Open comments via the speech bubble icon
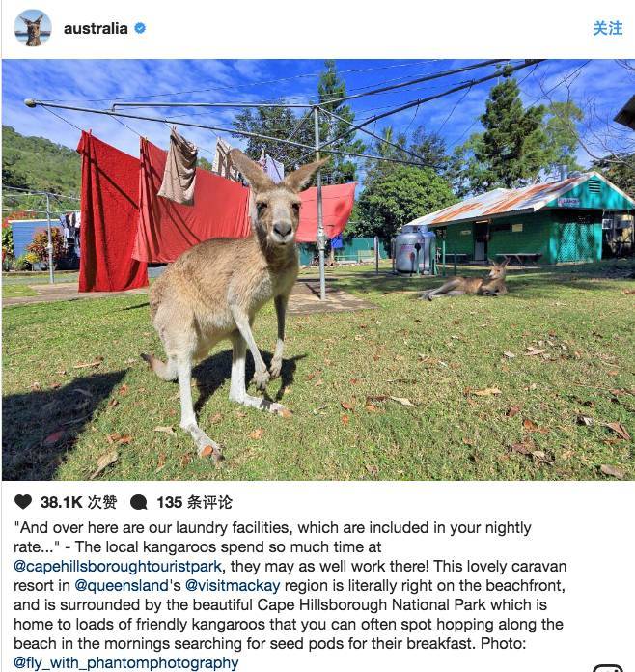Screen dimensions: 635x672 (138, 502)
